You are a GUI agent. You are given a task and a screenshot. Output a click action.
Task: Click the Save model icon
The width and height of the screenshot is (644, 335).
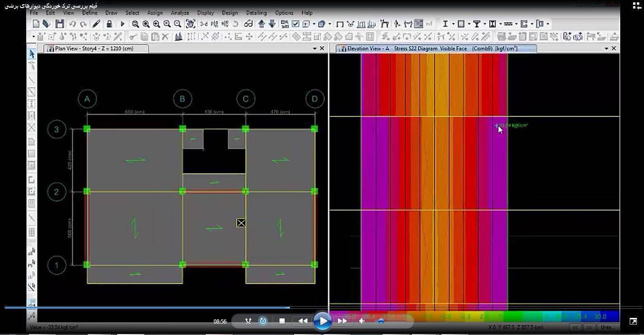59,24
